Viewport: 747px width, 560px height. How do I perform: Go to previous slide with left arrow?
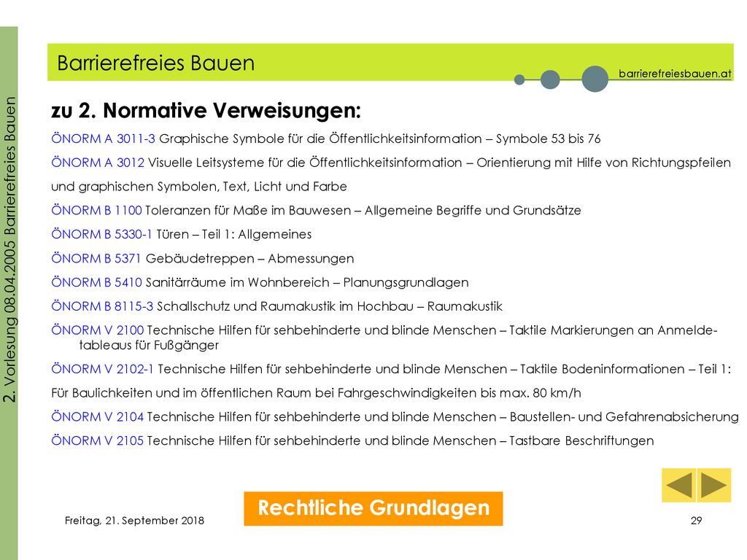tap(679, 485)
